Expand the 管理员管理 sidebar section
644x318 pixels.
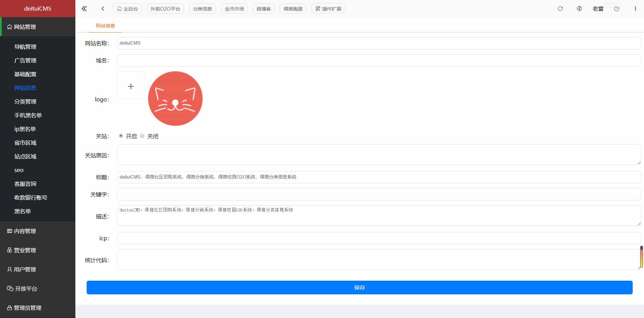tap(38, 308)
